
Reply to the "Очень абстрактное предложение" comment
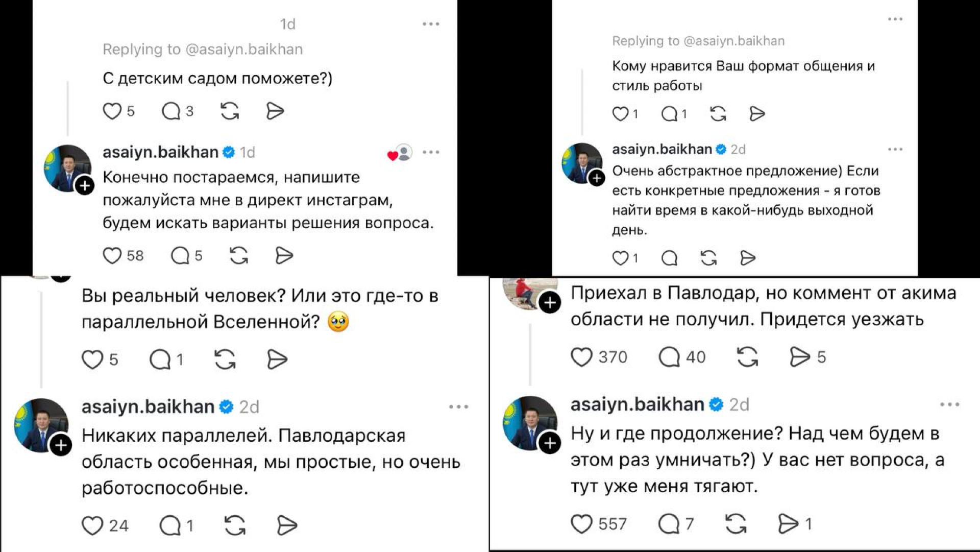(669, 258)
